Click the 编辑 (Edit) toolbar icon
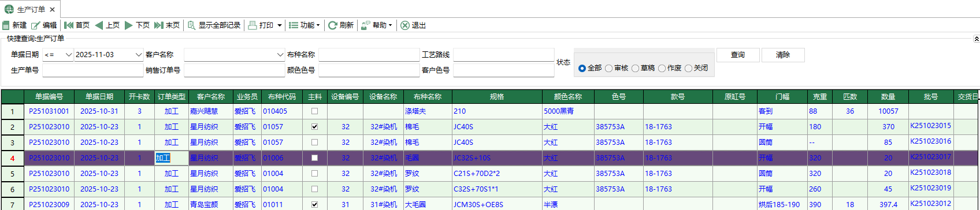Image resolution: width=980 pixels, height=210 pixels. [36, 25]
